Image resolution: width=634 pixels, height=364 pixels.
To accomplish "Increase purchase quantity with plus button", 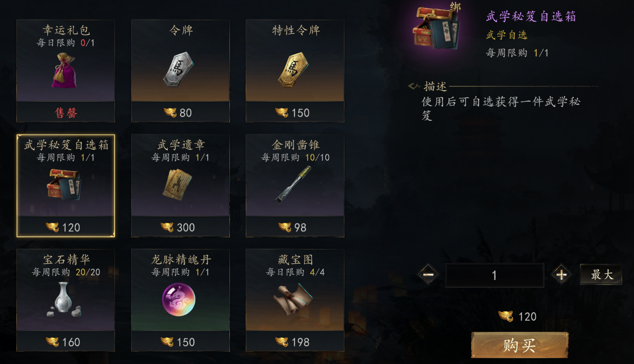I will (x=561, y=275).
